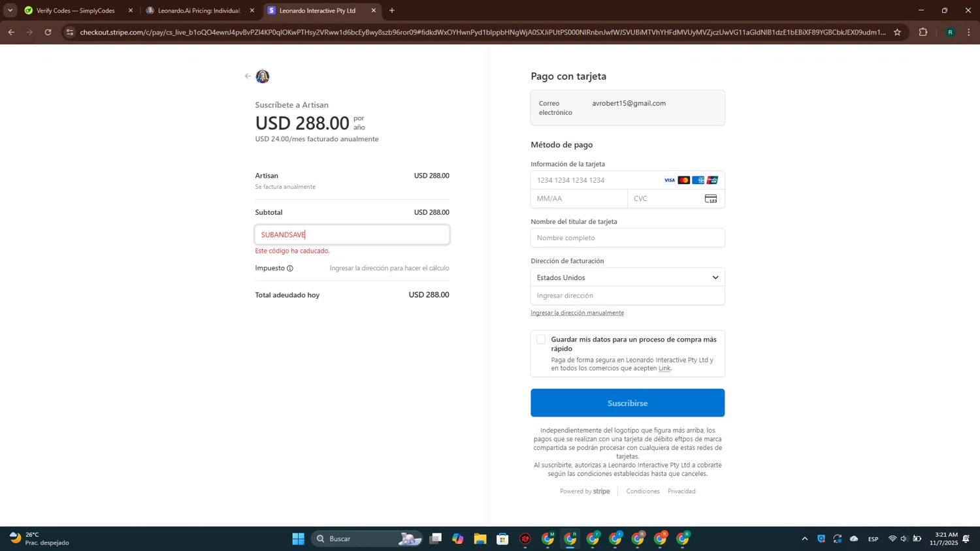980x551 pixels.
Task: Click the Powered by Stripe link
Action: click(585, 491)
